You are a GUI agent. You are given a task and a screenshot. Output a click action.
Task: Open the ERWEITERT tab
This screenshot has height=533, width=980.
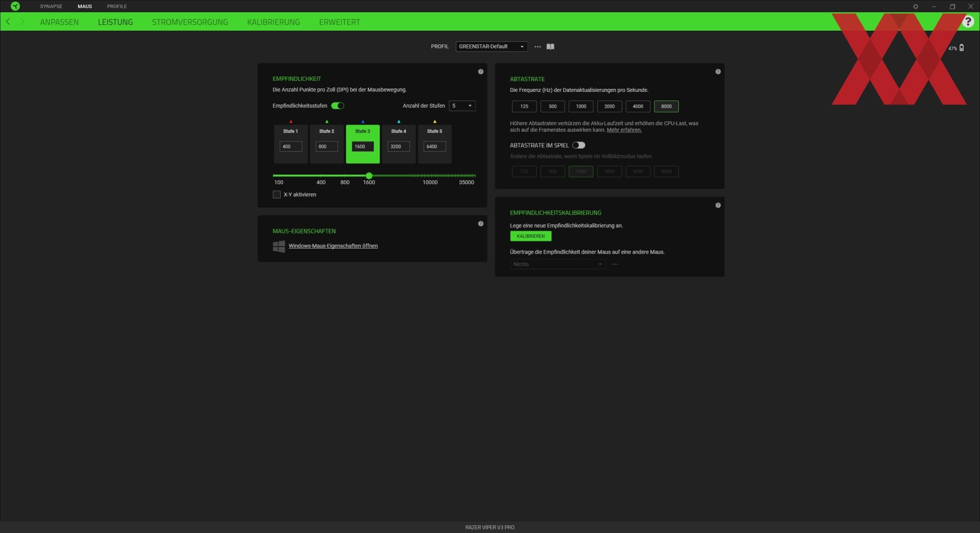339,22
